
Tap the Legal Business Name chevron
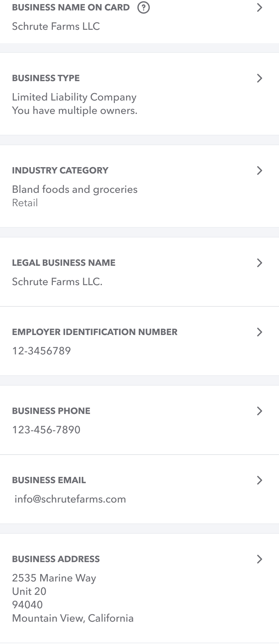point(260,263)
